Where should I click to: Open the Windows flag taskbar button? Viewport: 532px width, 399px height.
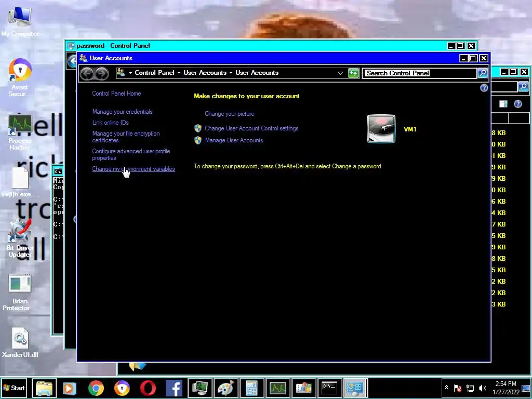tap(303, 388)
